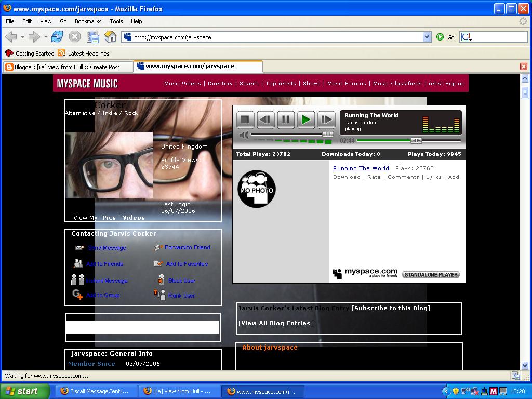Open the Bookmarks menu
Image resolution: width=532 pixels, height=399 pixels.
[x=88, y=21]
